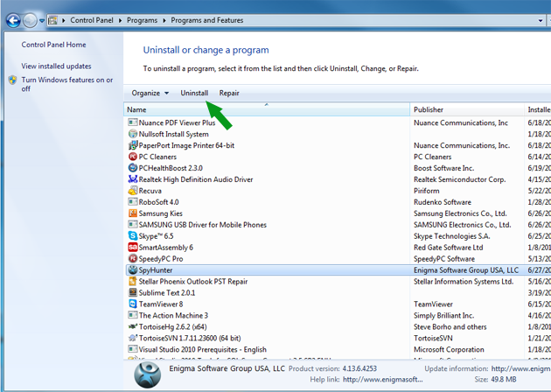Click SAMSUNG USB Driver icon
551x392 pixels.
[133, 224]
